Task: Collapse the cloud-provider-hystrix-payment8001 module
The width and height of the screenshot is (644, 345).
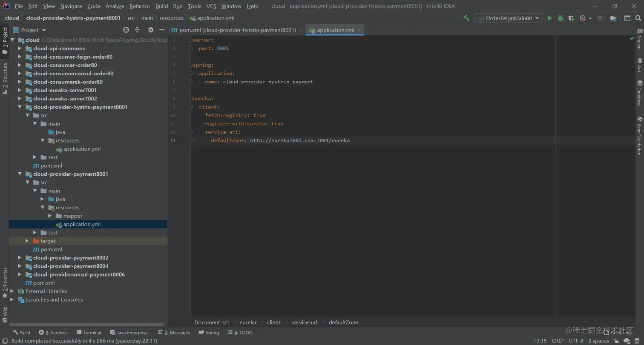Action: (20, 107)
